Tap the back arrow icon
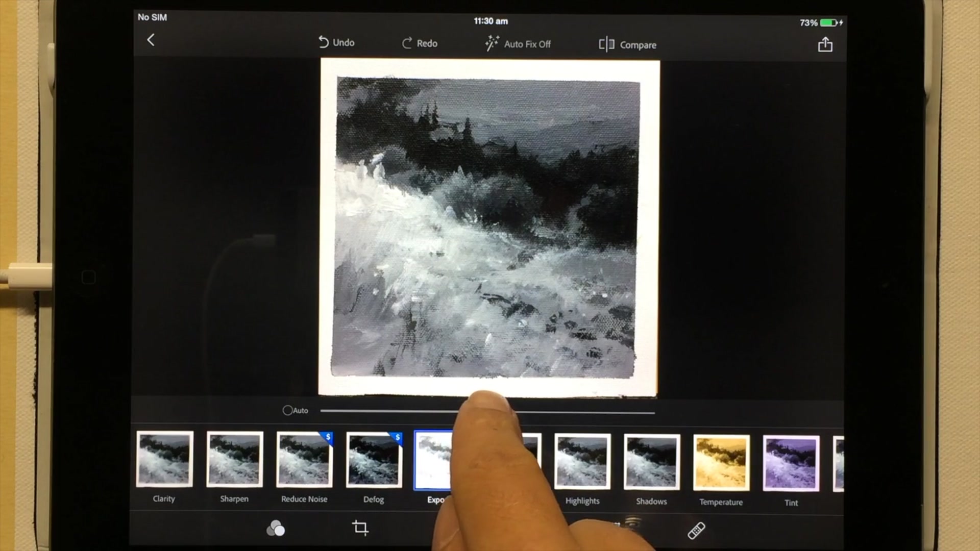Image resolution: width=980 pixels, height=551 pixels. (151, 40)
